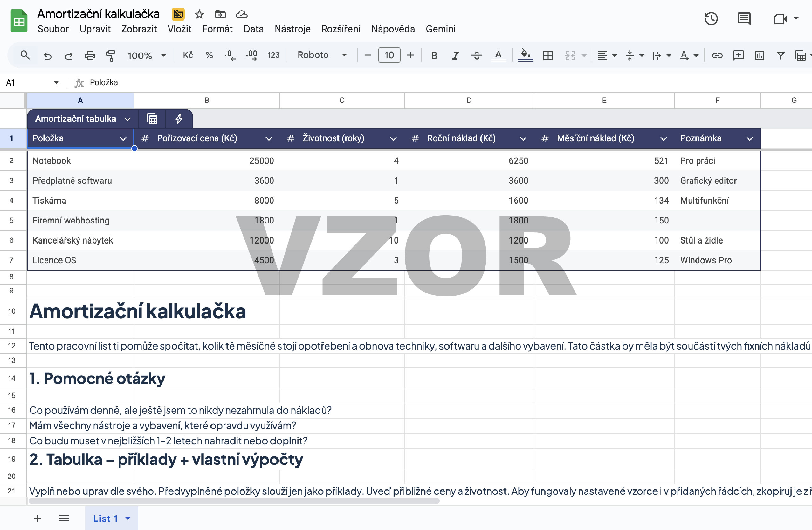Open the Formát menu
812x530 pixels.
tap(217, 29)
